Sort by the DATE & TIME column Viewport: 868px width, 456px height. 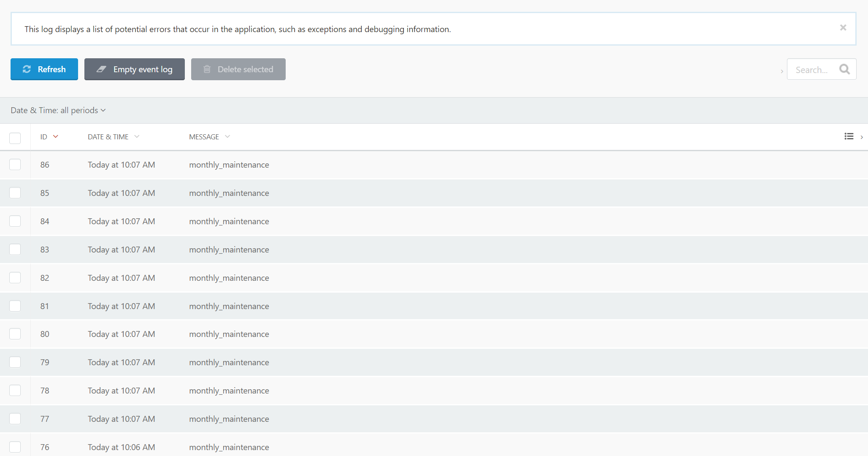tap(108, 136)
